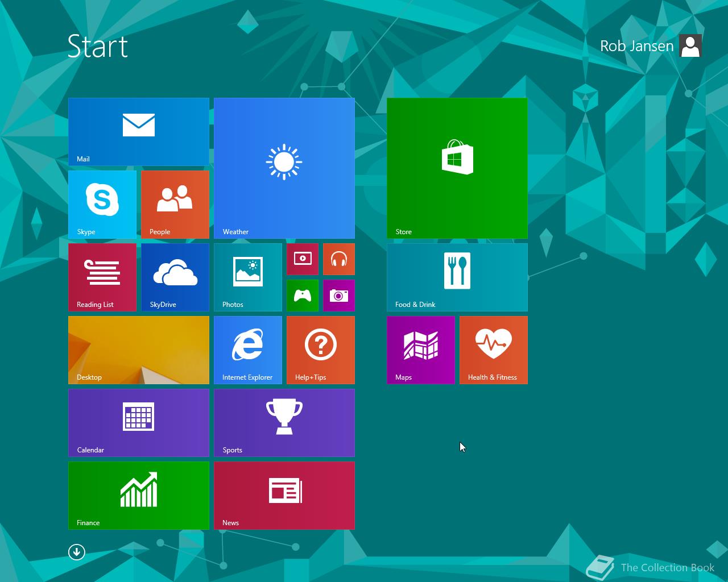Viewport: 728px width, 582px height.
Task: Open the Calendar tile
Action: (x=139, y=423)
